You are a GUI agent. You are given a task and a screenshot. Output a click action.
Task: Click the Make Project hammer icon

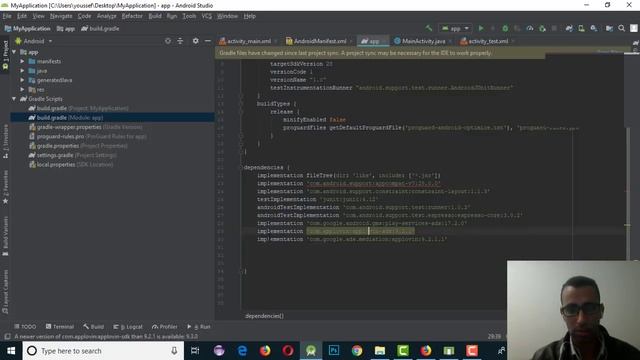(429, 28)
